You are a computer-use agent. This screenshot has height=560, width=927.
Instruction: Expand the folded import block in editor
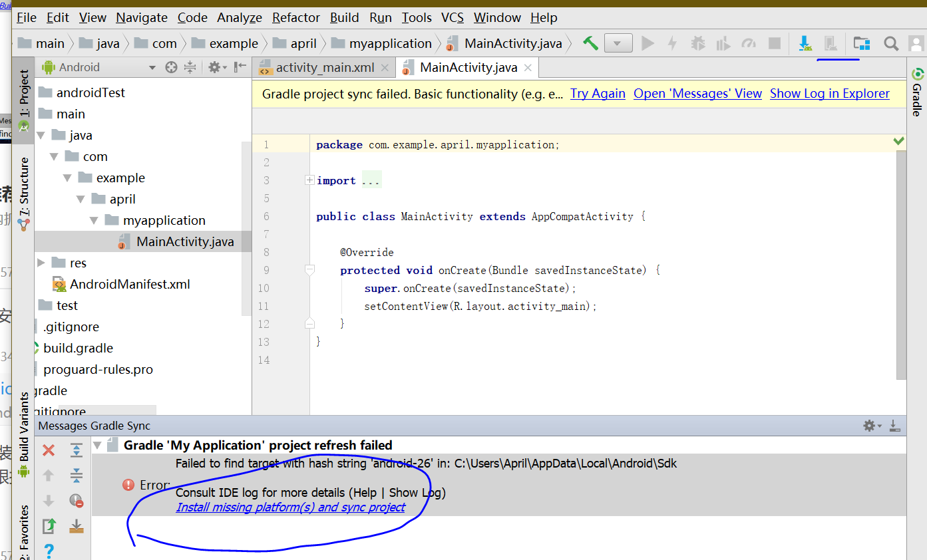coord(309,180)
